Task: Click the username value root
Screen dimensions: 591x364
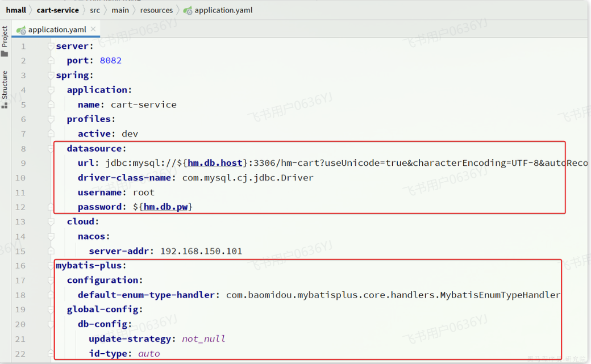Action: [144, 193]
